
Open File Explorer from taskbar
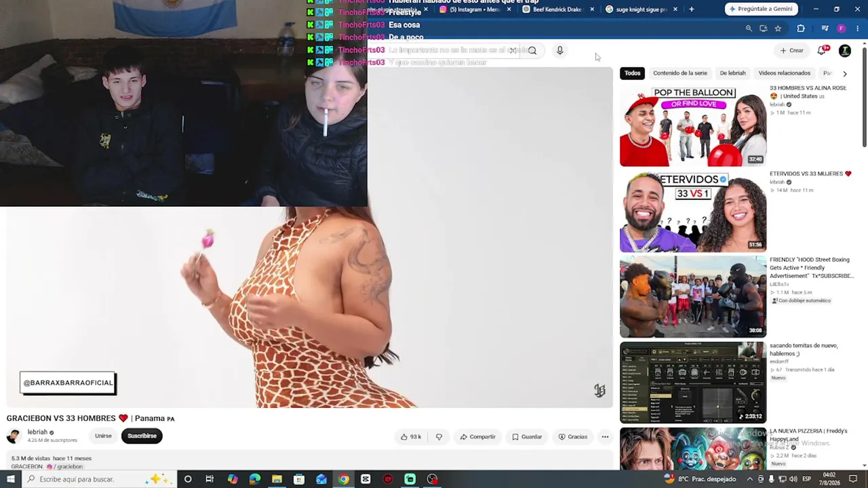(277, 479)
